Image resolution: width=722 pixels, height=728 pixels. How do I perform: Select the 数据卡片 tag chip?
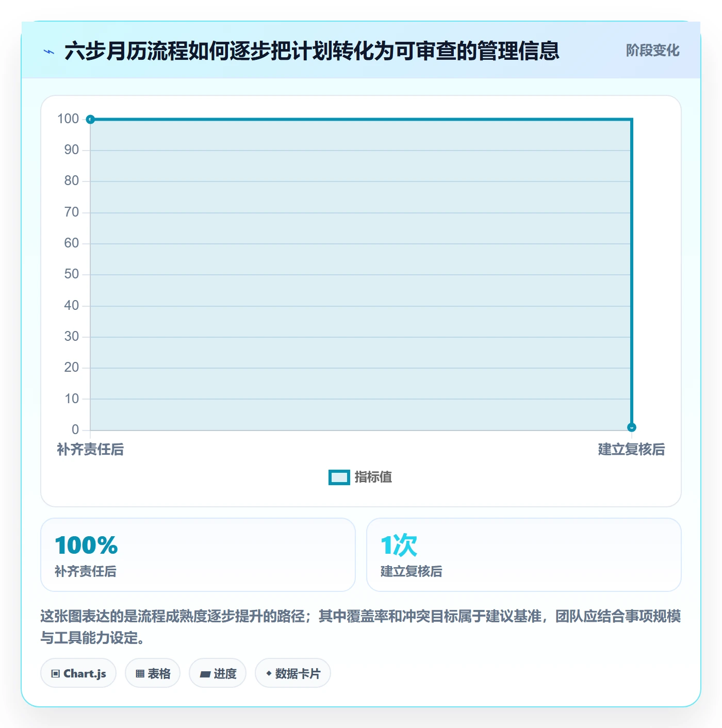[293, 673]
